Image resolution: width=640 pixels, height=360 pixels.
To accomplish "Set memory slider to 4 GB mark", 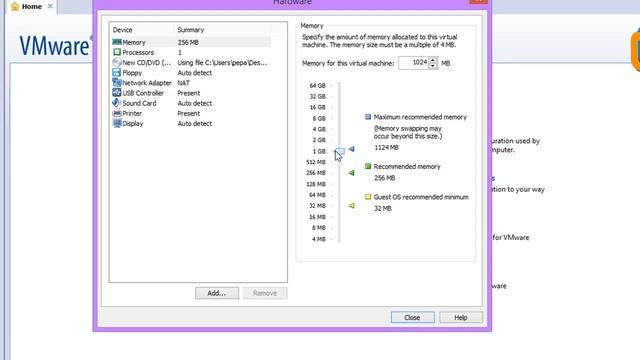I will click(340, 129).
